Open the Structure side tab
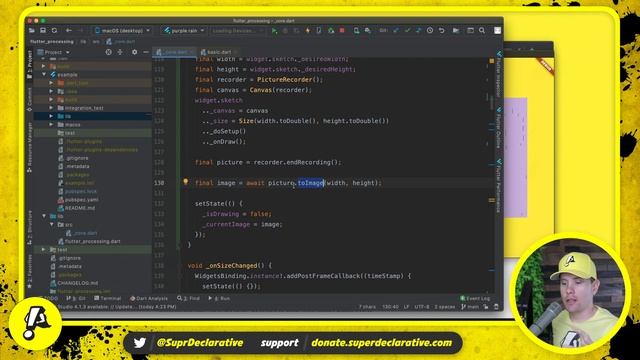 [x=29, y=227]
